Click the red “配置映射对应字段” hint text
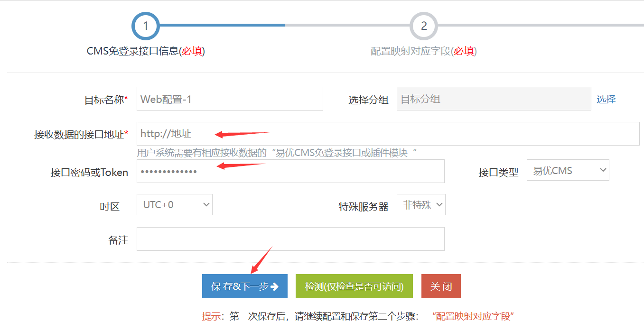This screenshot has height=330, width=644. [474, 316]
